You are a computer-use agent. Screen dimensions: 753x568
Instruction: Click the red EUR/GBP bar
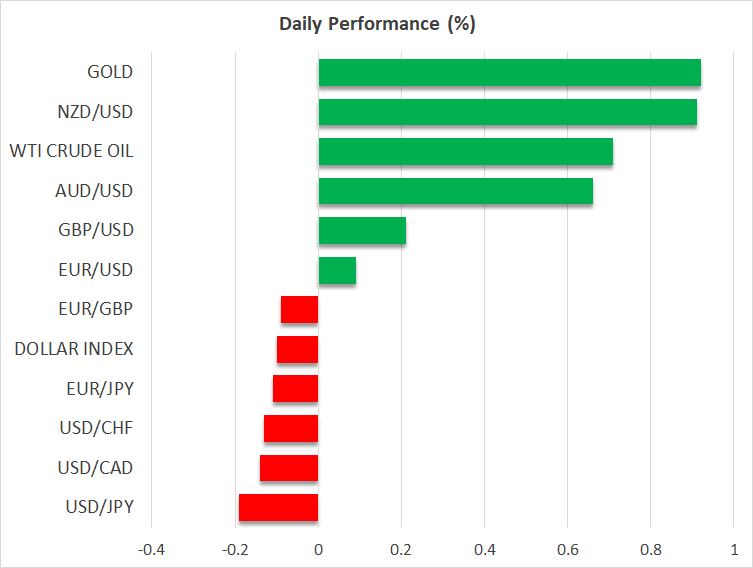click(300, 310)
